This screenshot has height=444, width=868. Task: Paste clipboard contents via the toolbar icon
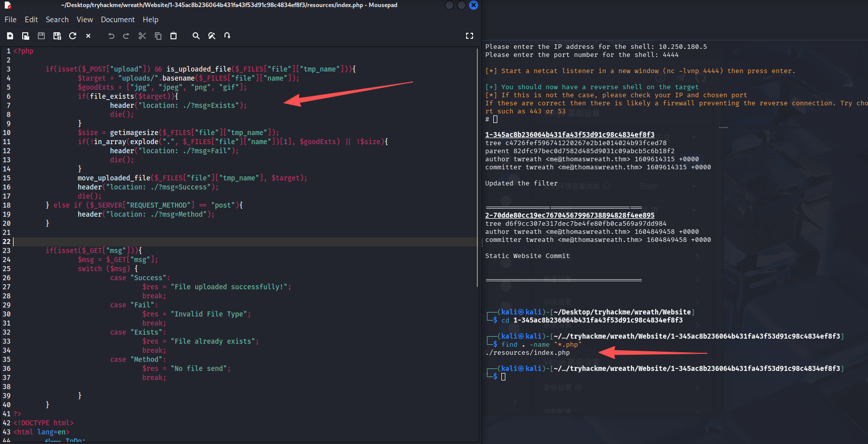click(173, 36)
